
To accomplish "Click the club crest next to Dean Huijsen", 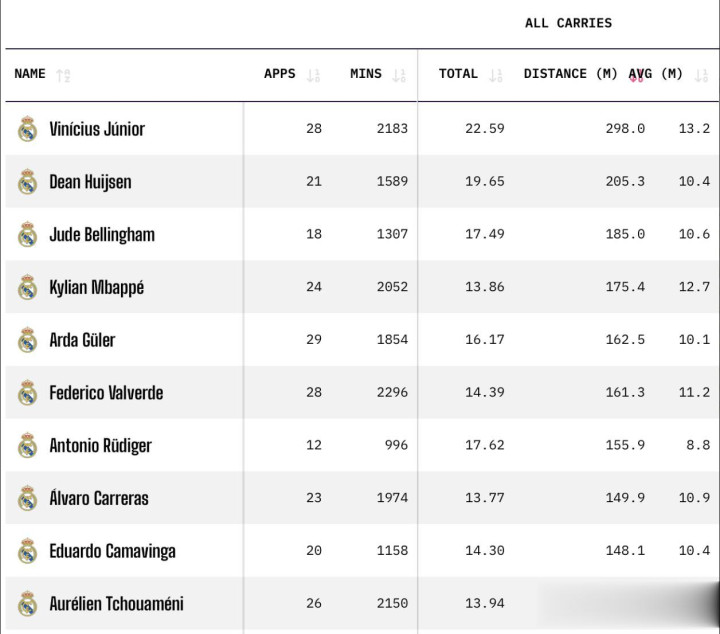I will (27, 182).
